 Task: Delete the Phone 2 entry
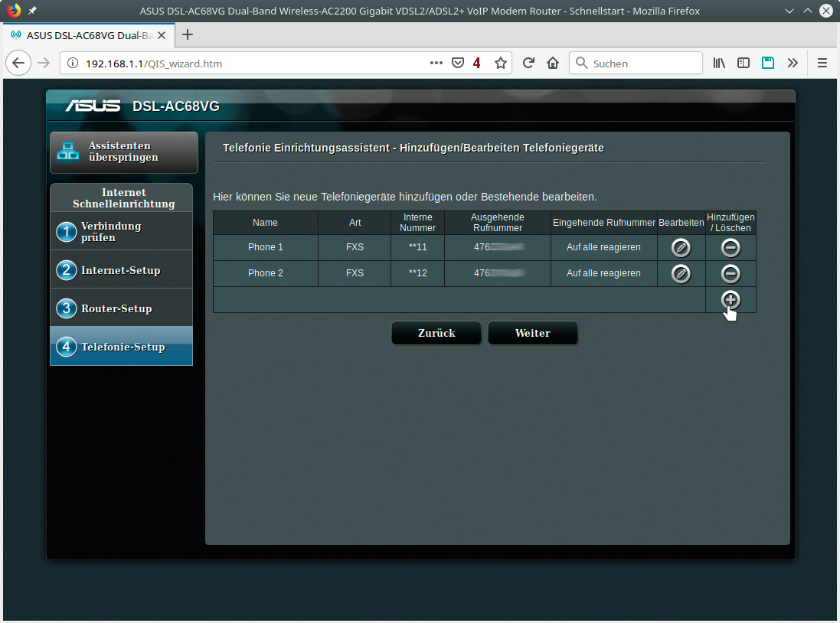pyautogui.click(x=731, y=274)
